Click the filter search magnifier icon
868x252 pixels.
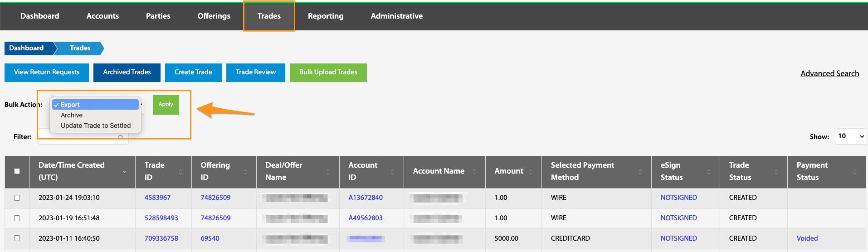coord(121,137)
